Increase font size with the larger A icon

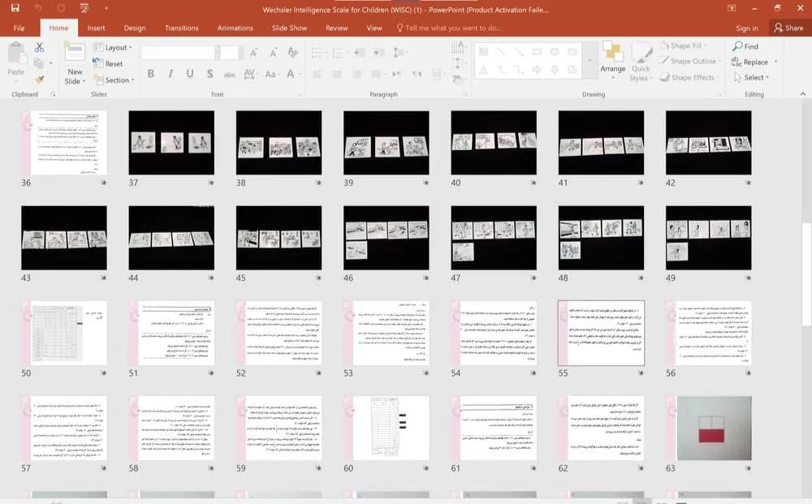coord(253,53)
